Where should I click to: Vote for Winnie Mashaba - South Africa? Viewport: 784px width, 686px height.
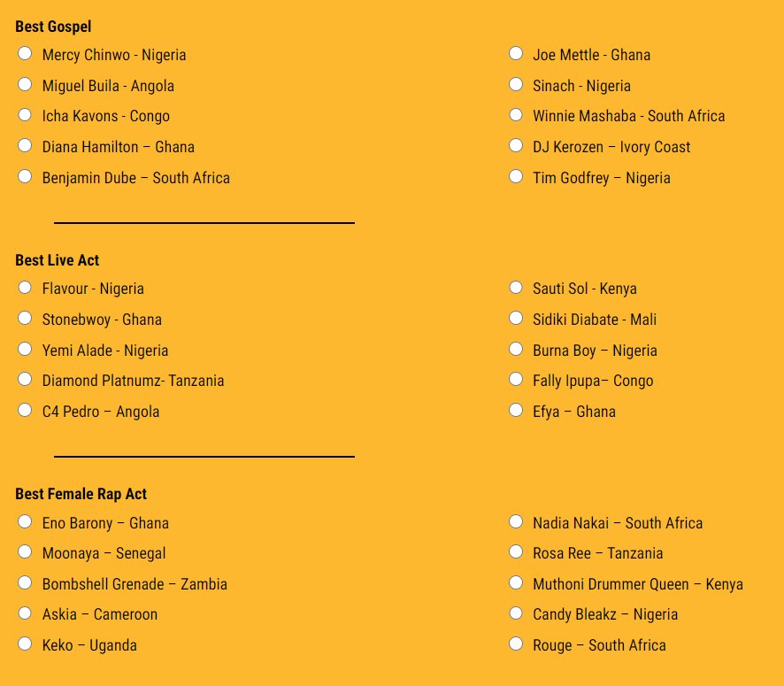(516, 115)
